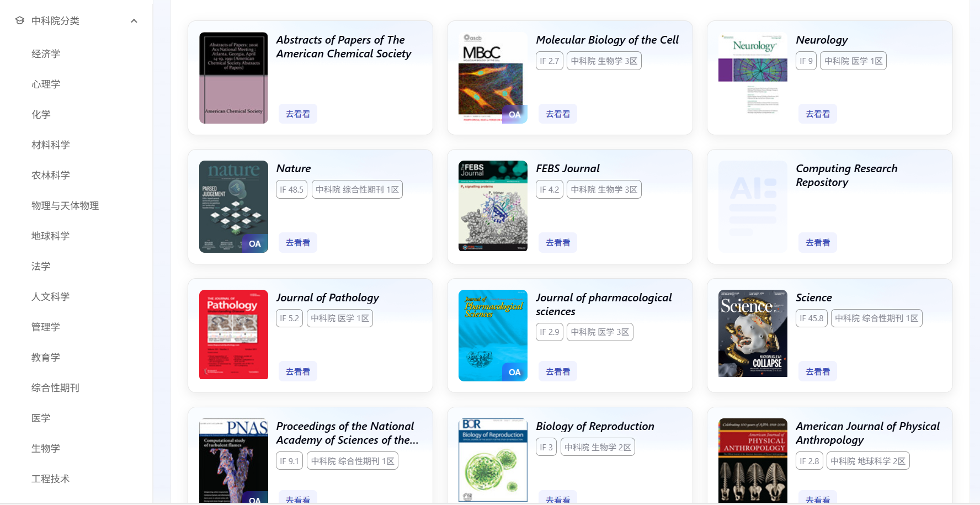Select 经济学 category

46,54
